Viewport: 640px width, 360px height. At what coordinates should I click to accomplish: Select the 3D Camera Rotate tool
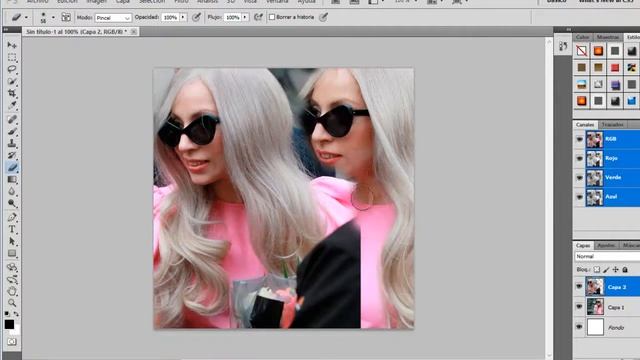[12, 280]
